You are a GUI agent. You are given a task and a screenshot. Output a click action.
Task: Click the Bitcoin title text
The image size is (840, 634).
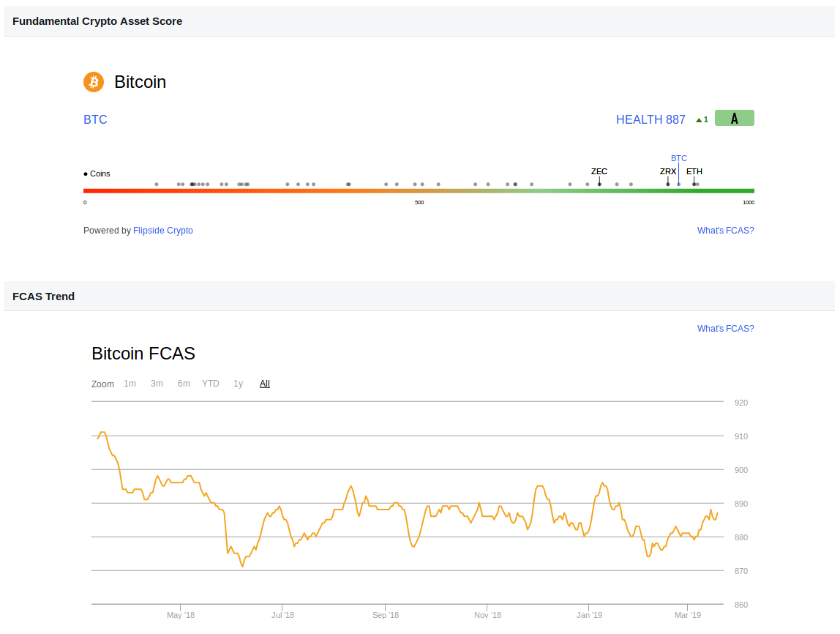pyautogui.click(x=140, y=82)
